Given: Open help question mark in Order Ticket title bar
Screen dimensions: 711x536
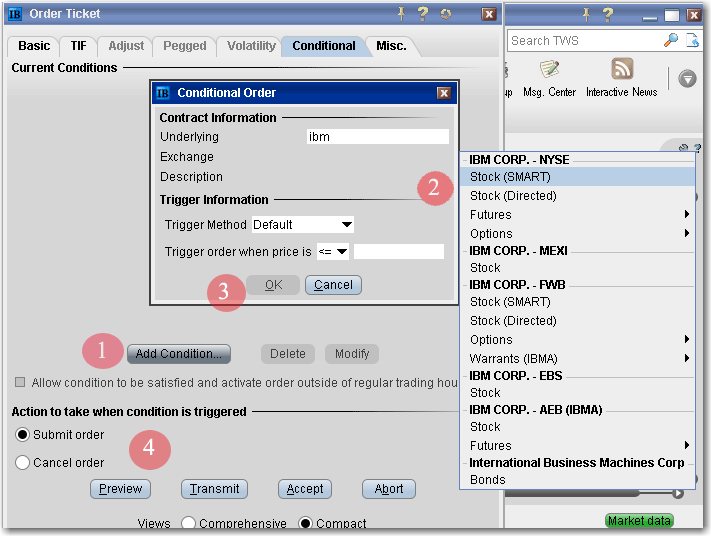Looking at the screenshot, I should pos(423,14).
